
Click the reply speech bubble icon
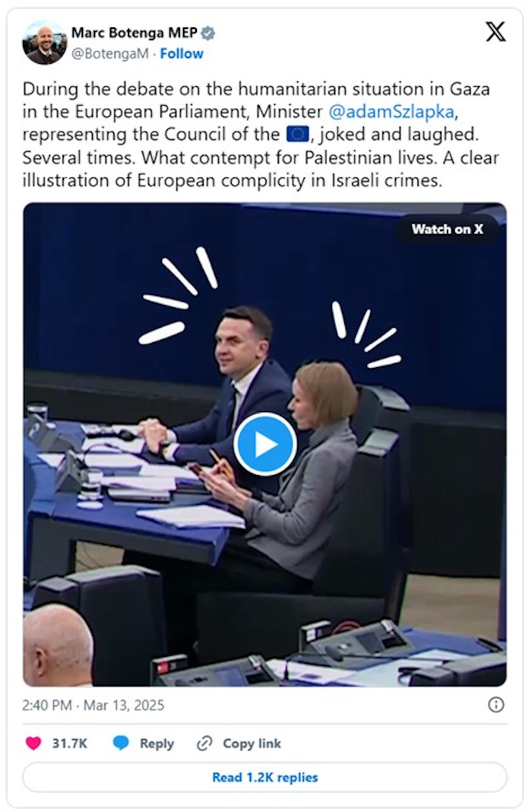tap(121, 744)
